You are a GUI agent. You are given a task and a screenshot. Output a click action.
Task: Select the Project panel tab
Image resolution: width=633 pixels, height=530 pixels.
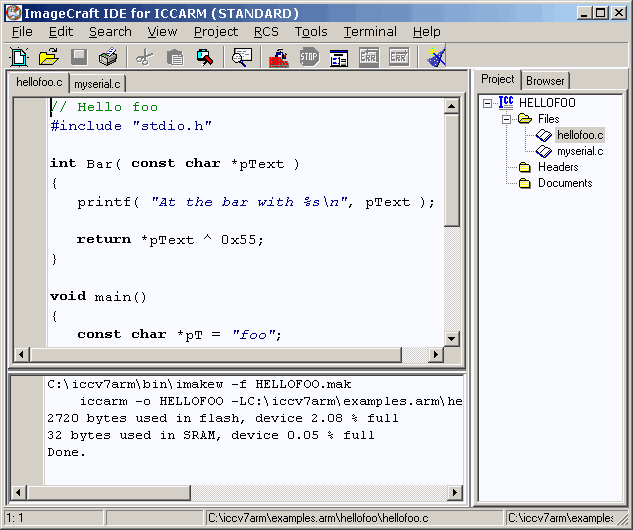497,79
